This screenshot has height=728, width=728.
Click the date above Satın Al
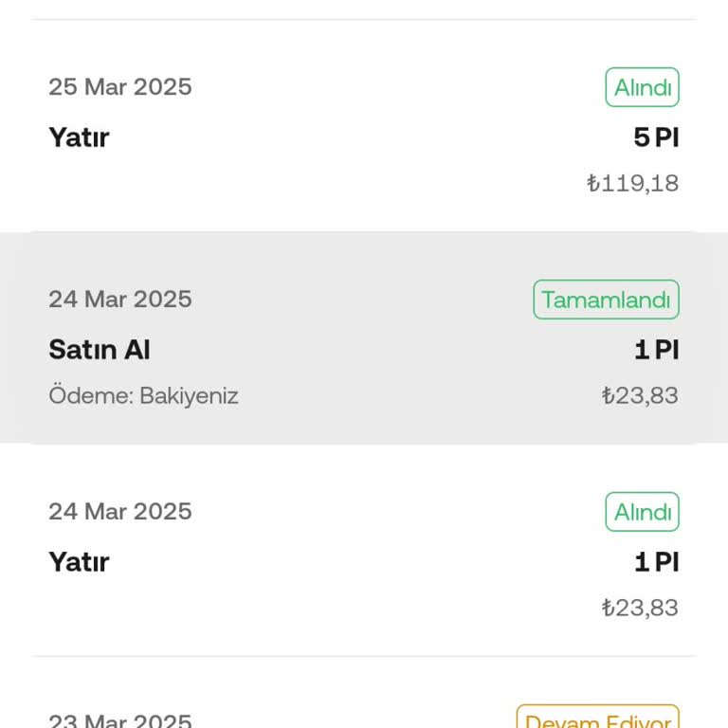[120, 300]
